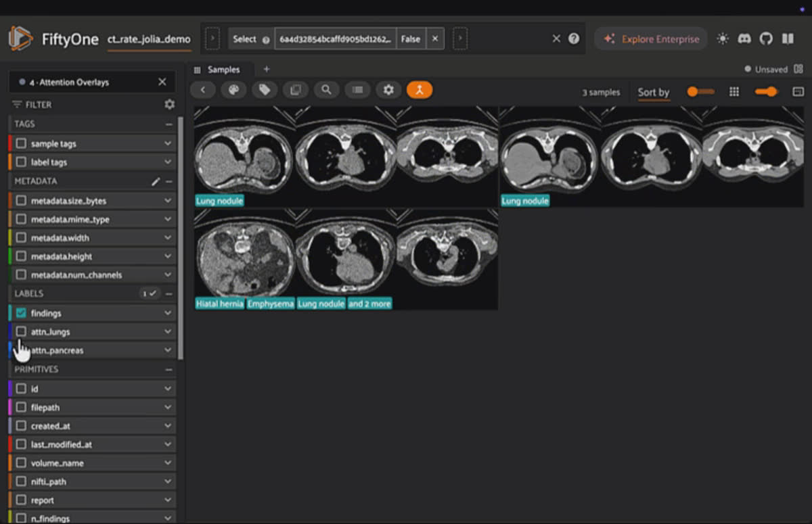Clear the view bar with the X
812x524 pixels.
(556, 39)
